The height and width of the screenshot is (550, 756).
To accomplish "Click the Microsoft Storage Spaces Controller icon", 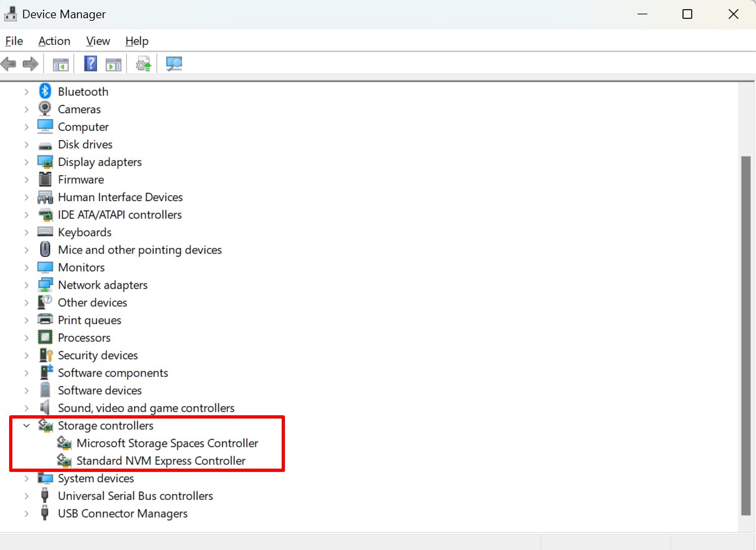I will (x=64, y=443).
